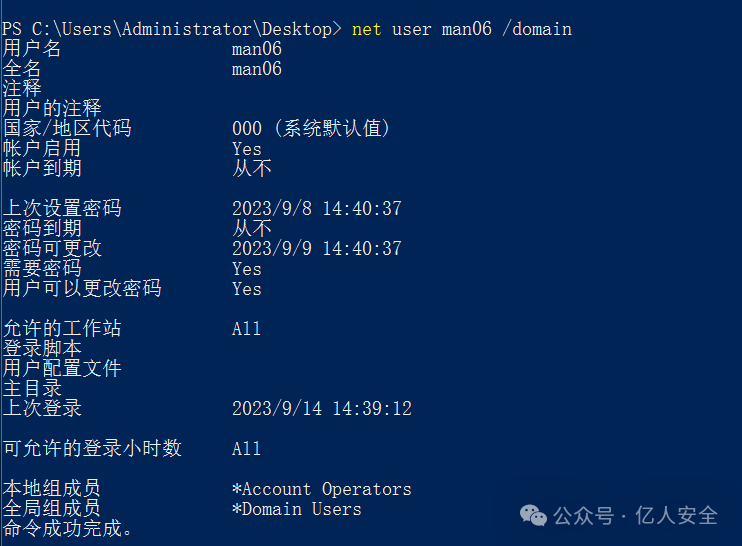The height and width of the screenshot is (546, 742).
Task: Click the WeChat logo icon in watermark
Action: point(533,515)
